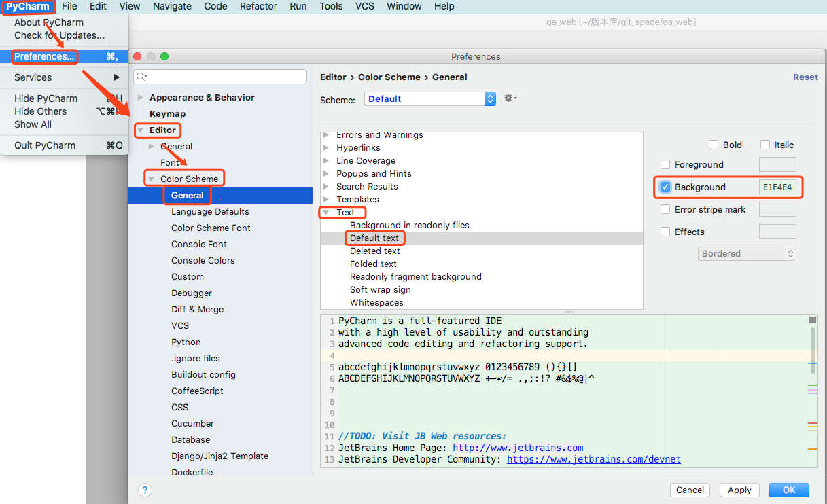Open the jetbrains.com/devnet link in preview
Viewport: 827px width, 504px height.
coord(594,459)
